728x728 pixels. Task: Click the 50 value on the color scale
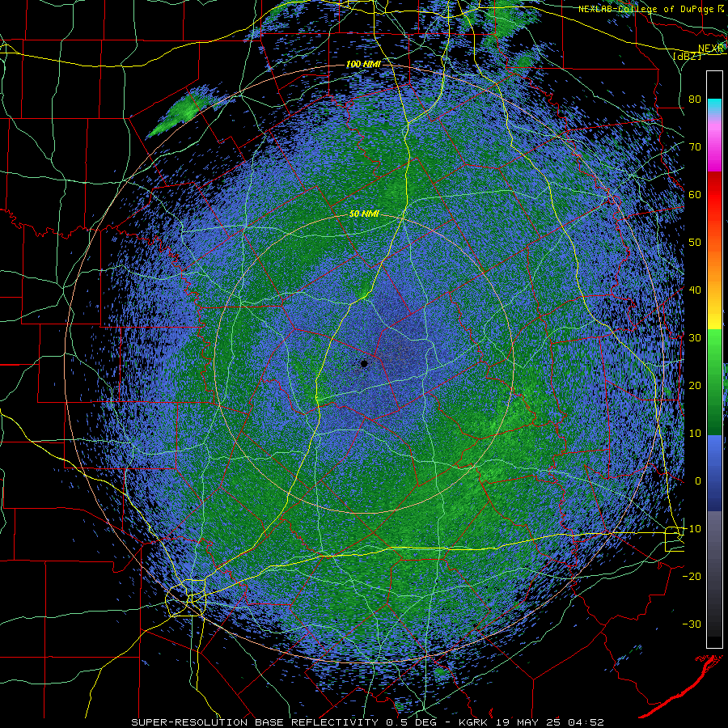tap(695, 243)
